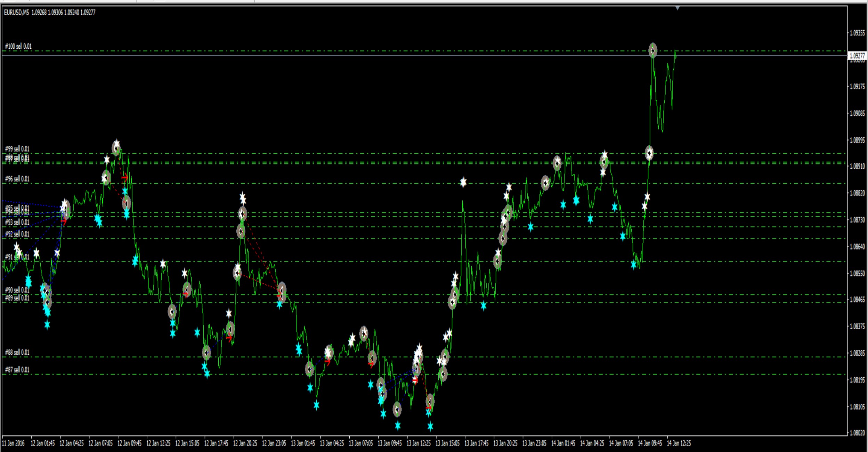
Task: Select price level 1.08640 on the axis
Action: point(857,247)
